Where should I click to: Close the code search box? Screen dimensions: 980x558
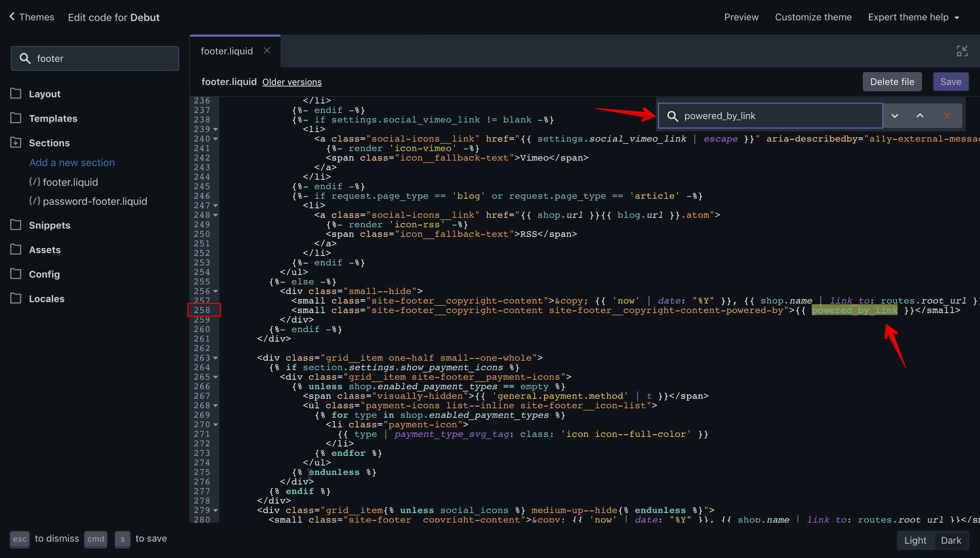point(947,116)
